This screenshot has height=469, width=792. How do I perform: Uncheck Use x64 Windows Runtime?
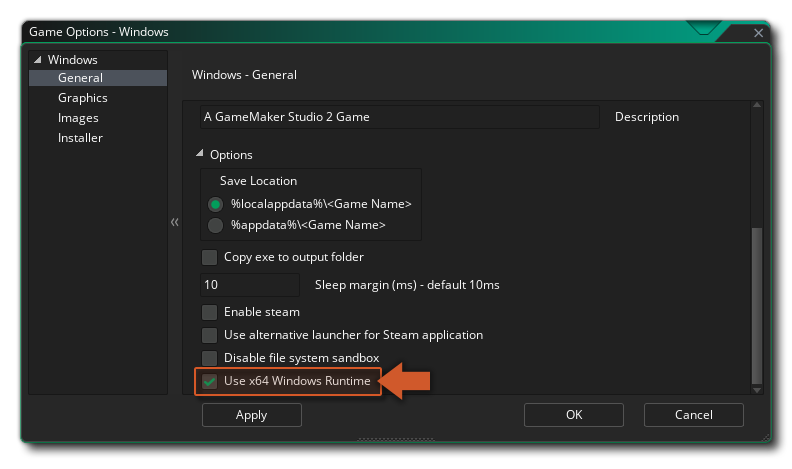209,381
